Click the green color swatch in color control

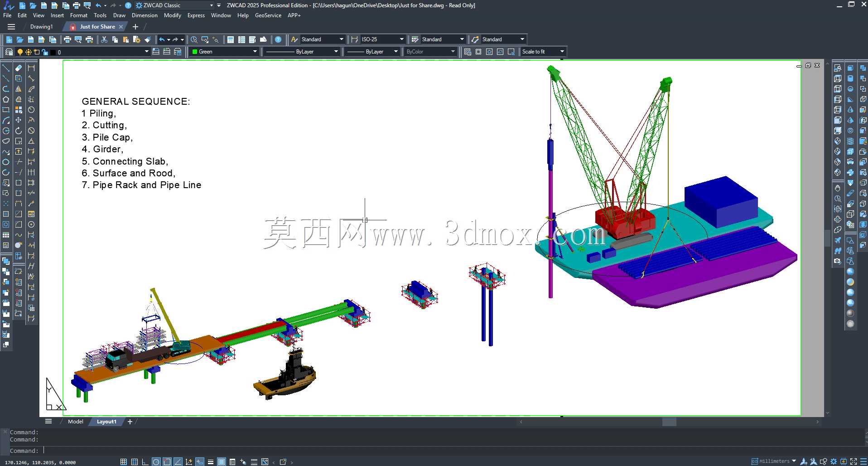[195, 52]
